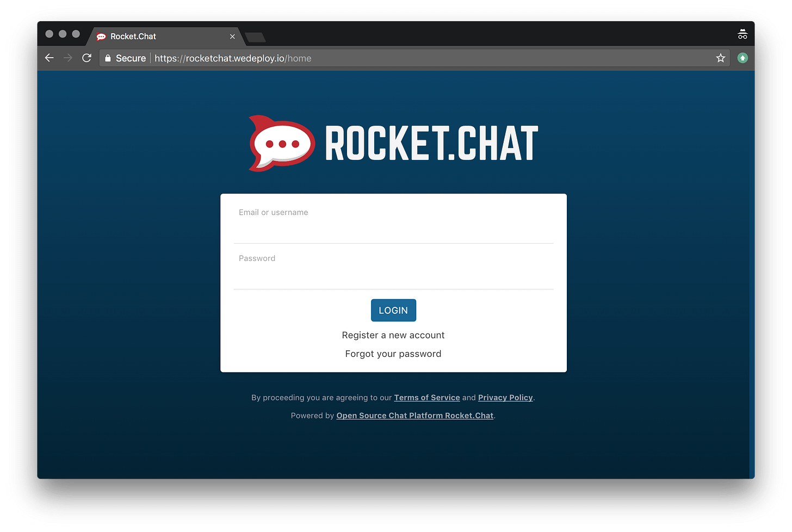This screenshot has height=532, width=792.
Task: Click the browser forward arrow
Action: pos(68,58)
